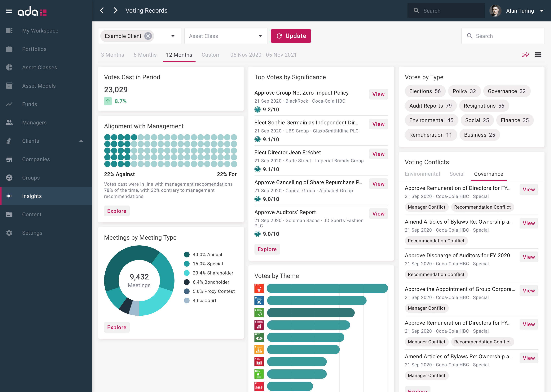View Approve Group Net Zero Impact Policy
Viewport: 551px width, 392px height.
378,94
